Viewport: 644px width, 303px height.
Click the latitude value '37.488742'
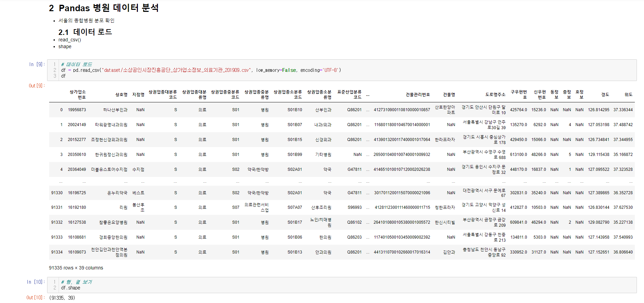(x=623, y=125)
